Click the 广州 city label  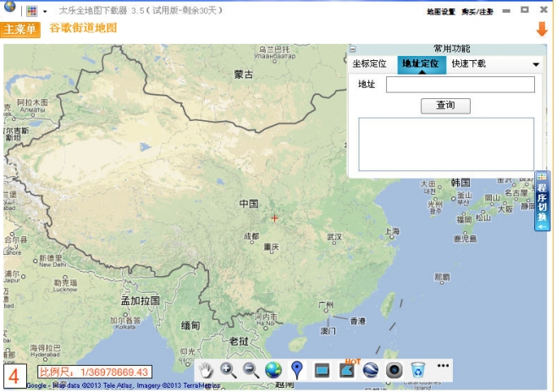(326, 305)
